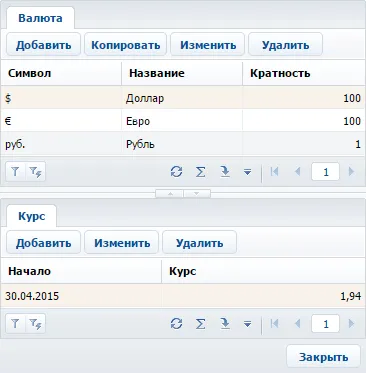Screen dimensions: 366x373
Task: Open dropdown arrow menu in Курс footer
Action: coord(247,324)
